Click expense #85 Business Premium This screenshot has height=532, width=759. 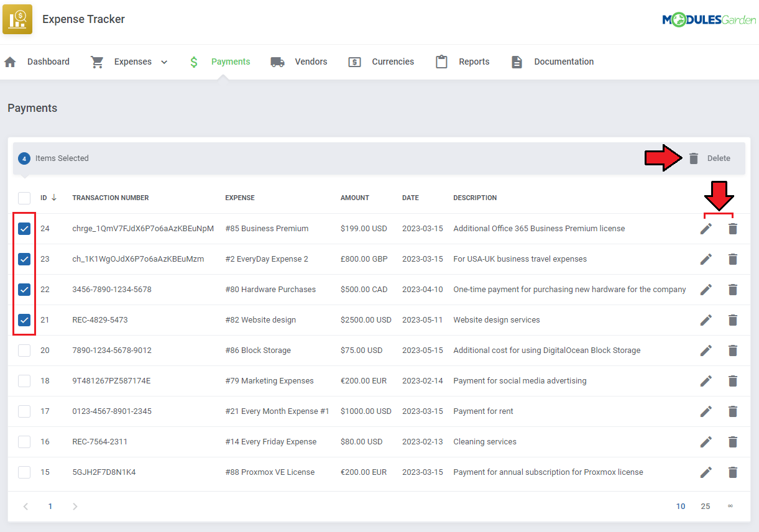point(267,229)
